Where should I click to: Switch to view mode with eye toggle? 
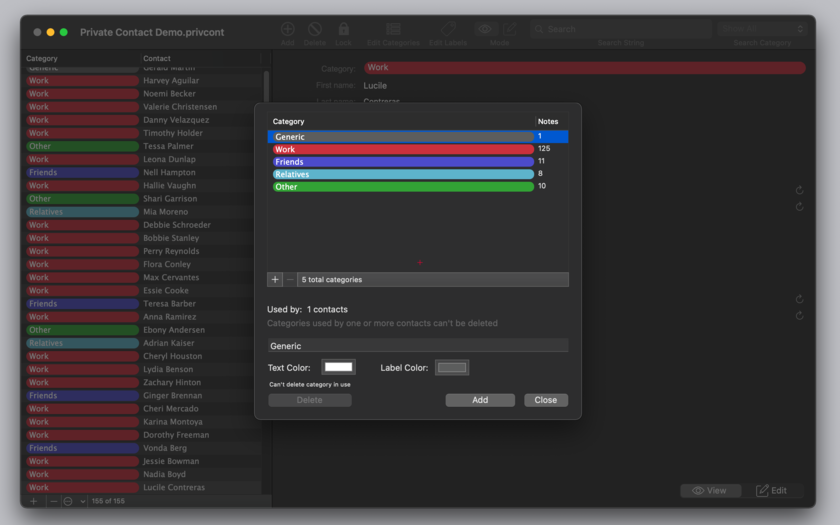(x=485, y=29)
